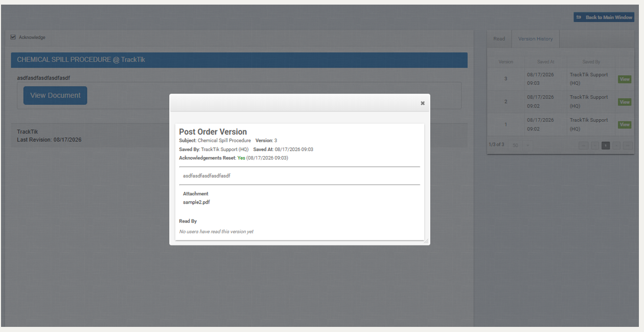Click the Acknowledgements Reset: Yes text
Viewport: 644px width, 332px height.
pos(212,158)
